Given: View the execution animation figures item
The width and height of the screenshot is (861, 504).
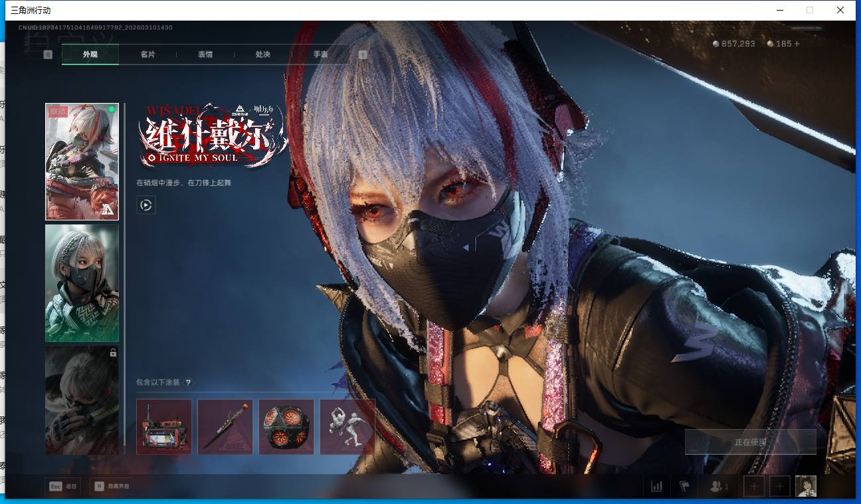Looking at the screenshot, I should tap(347, 426).
